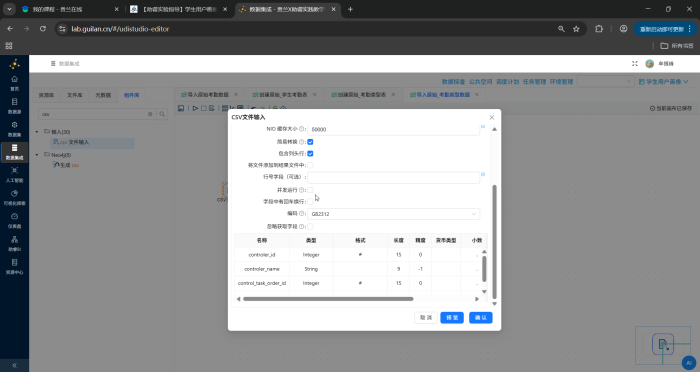Open 学生用户画像 project dropdown

pyautogui.click(x=663, y=82)
